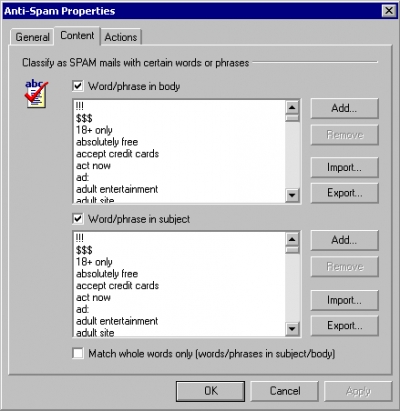This screenshot has width=400, height=412.
Task: Click the up arrow of subject list scrollbar
Action: click(292, 239)
